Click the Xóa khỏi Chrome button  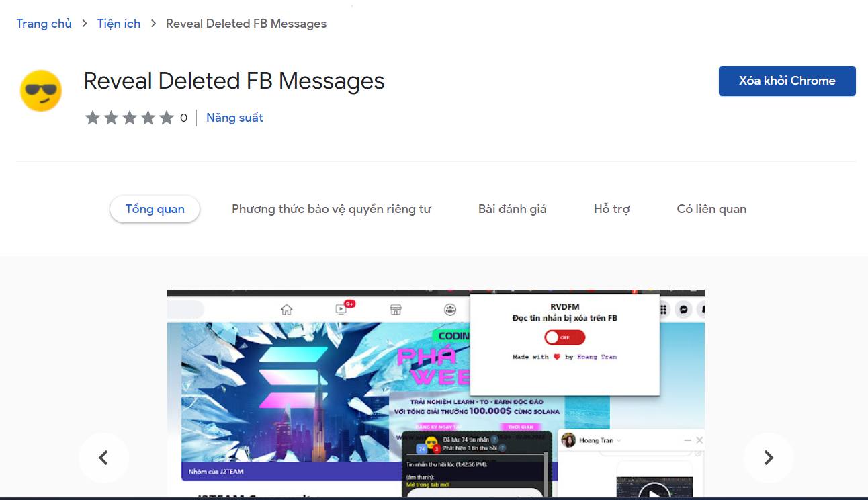[787, 81]
